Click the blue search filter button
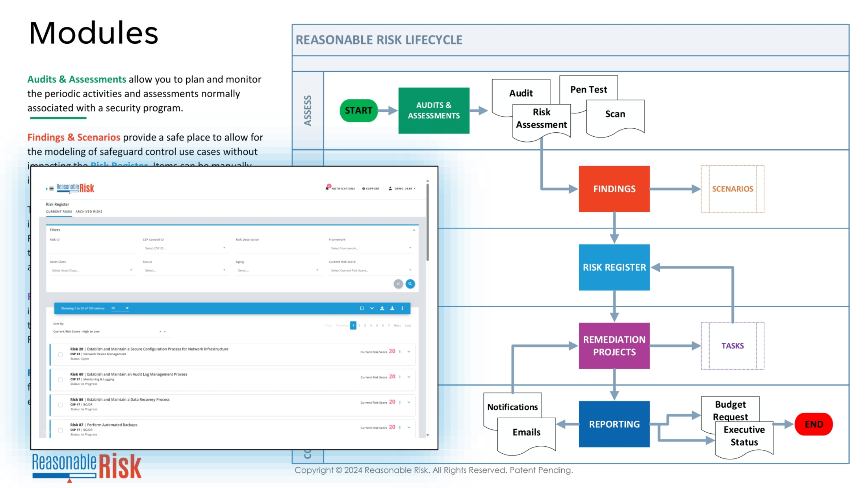 (x=410, y=284)
